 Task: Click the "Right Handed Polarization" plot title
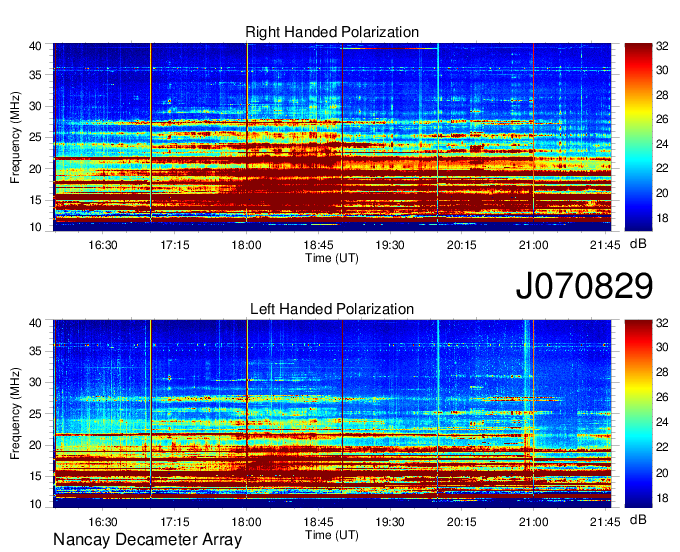(x=332, y=32)
